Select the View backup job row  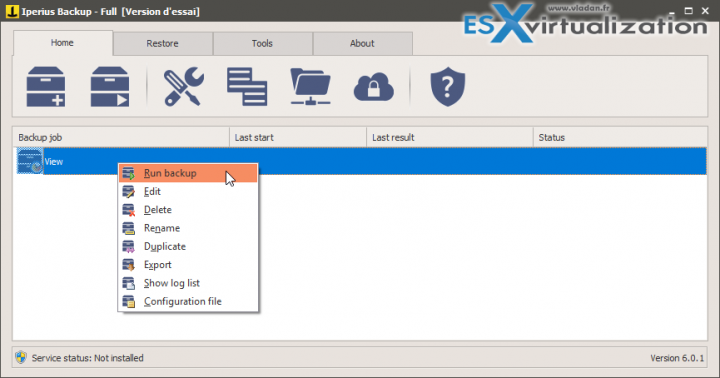[360, 161]
